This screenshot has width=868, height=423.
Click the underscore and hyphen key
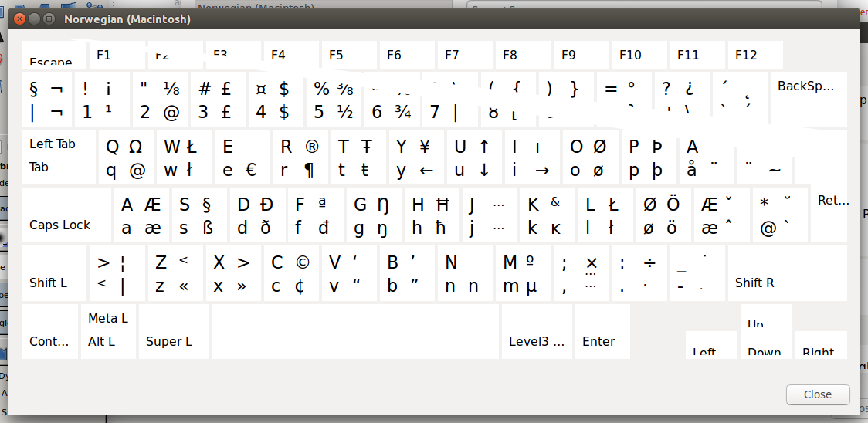(697, 273)
